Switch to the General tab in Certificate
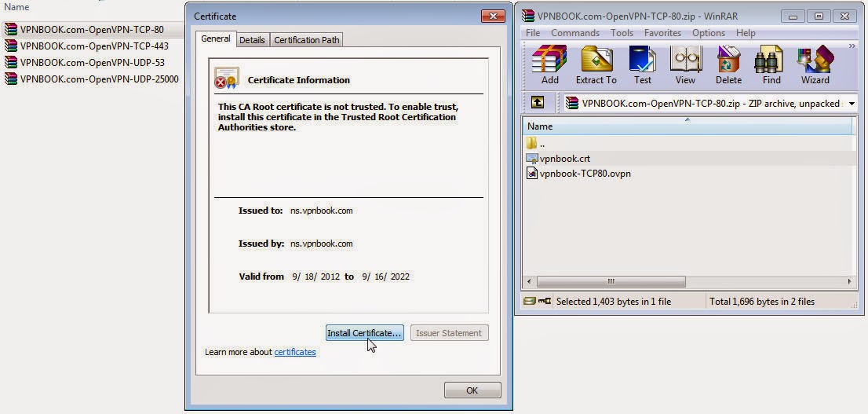The image size is (868, 414). 216,38
